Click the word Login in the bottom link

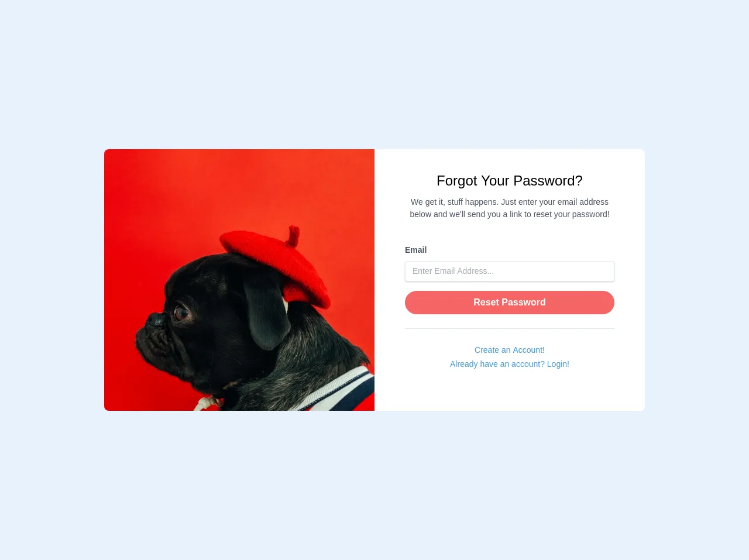pos(558,364)
